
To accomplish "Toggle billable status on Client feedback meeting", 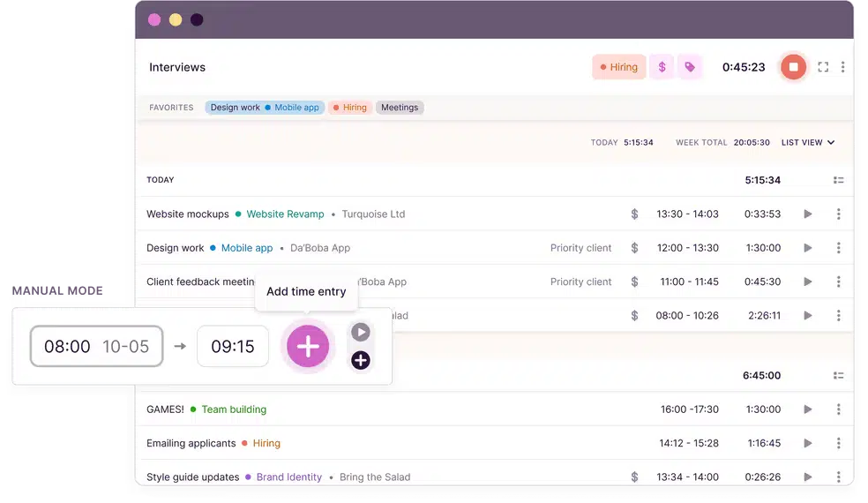I will pyautogui.click(x=634, y=282).
